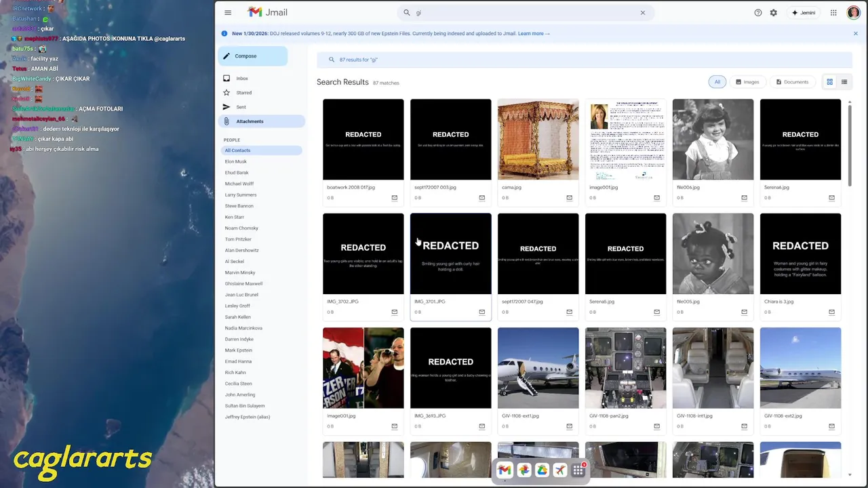Click email icon under file006.jpg

744,198
